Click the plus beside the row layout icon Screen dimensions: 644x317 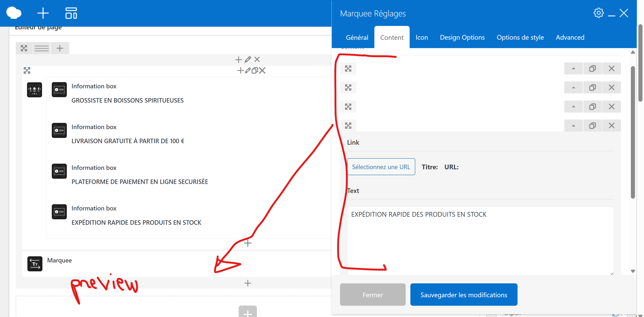click(60, 48)
